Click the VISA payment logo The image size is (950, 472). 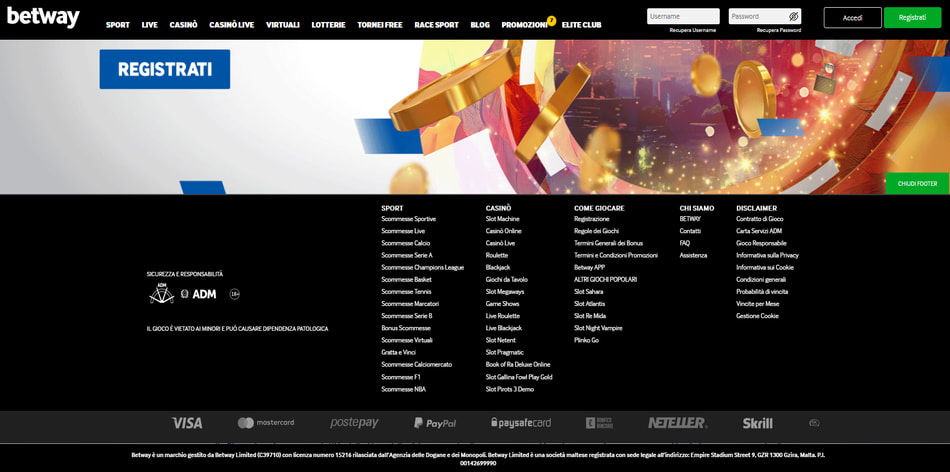click(x=187, y=423)
